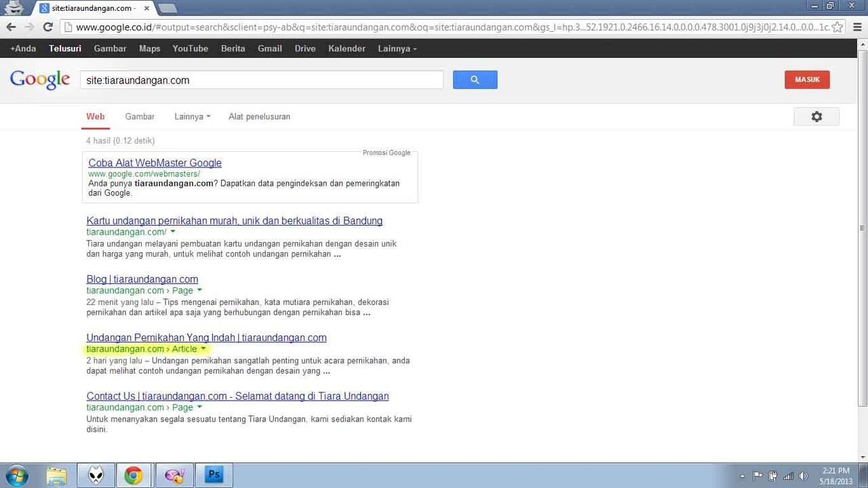
Task: Open Gmail from top bar
Action: [270, 49]
